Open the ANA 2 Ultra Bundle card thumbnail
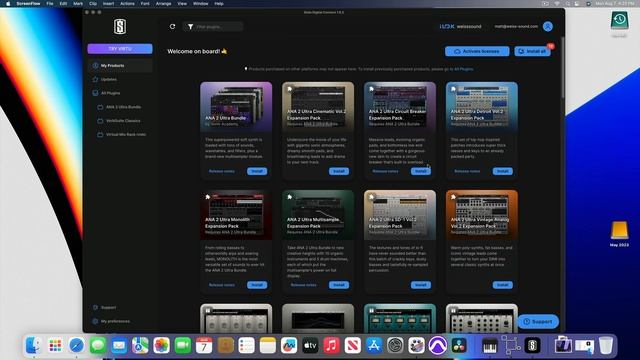Image resolution: width=640 pixels, height=360 pixels. [236, 106]
